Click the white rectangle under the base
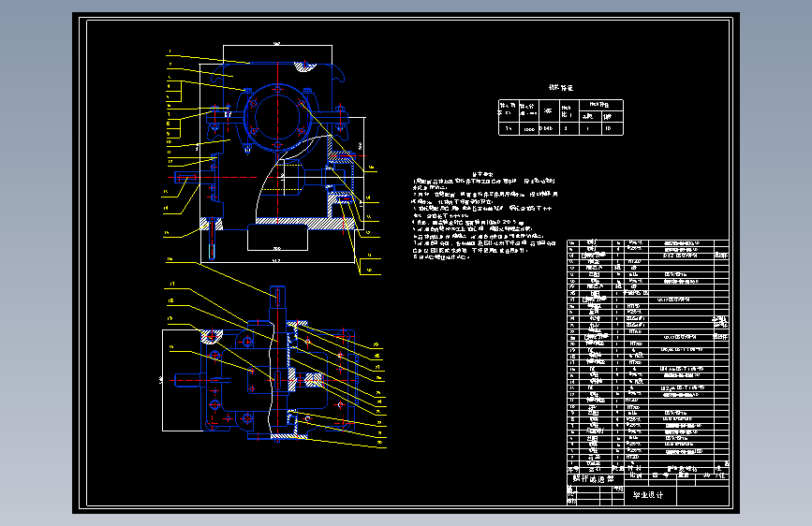Viewport: 812px width, 526px height. [277, 238]
